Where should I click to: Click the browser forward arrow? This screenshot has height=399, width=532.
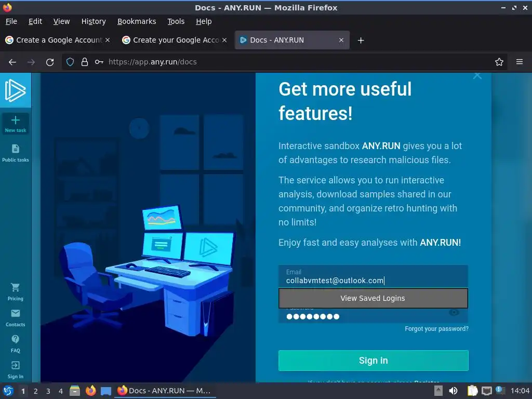click(31, 62)
